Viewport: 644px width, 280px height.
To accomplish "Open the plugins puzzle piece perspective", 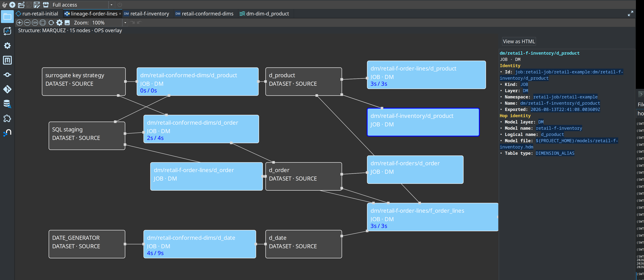I will point(7,118).
